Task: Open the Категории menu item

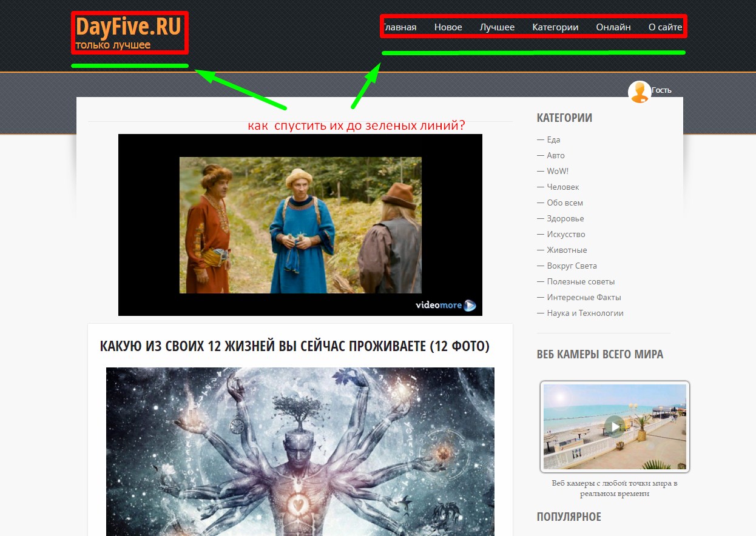Action: coord(555,27)
